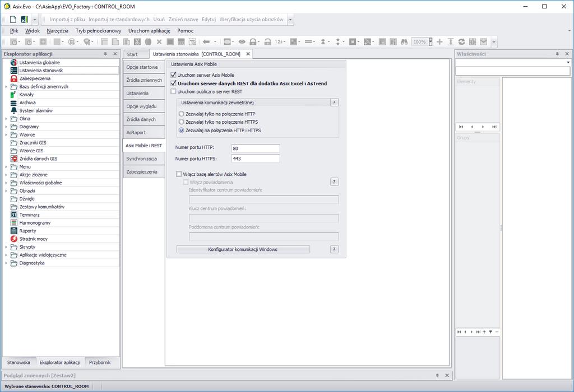Open help for Ustawienia komunikacji zewnętrznej
Image resolution: width=574 pixels, height=392 pixels.
(334, 102)
